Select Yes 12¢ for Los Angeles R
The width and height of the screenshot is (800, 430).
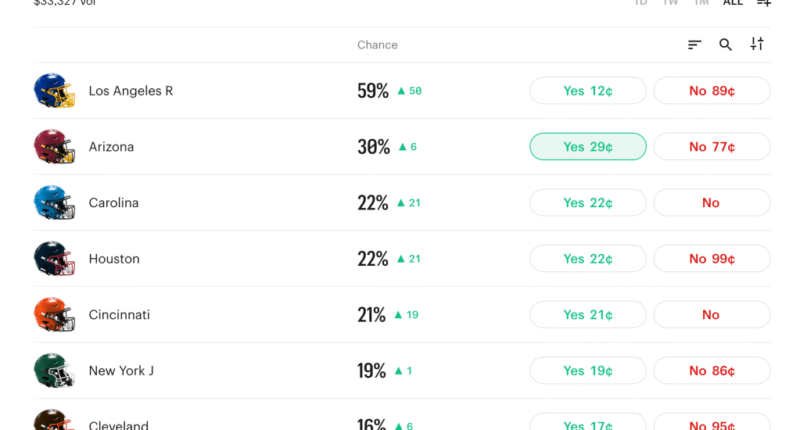588,91
